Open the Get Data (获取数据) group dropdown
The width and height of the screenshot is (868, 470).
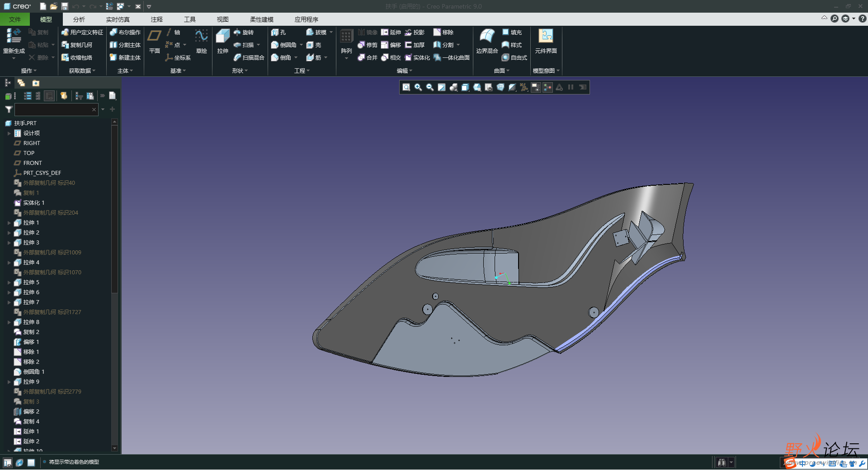point(82,71)
